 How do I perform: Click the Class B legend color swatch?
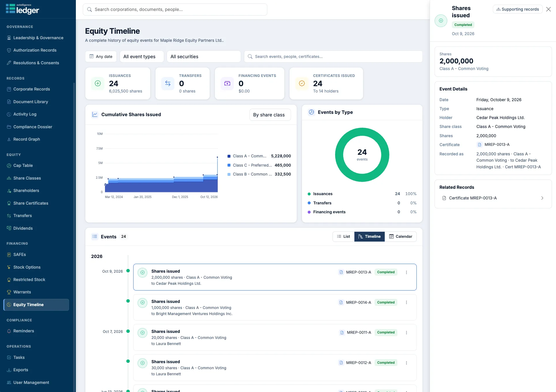229,174
